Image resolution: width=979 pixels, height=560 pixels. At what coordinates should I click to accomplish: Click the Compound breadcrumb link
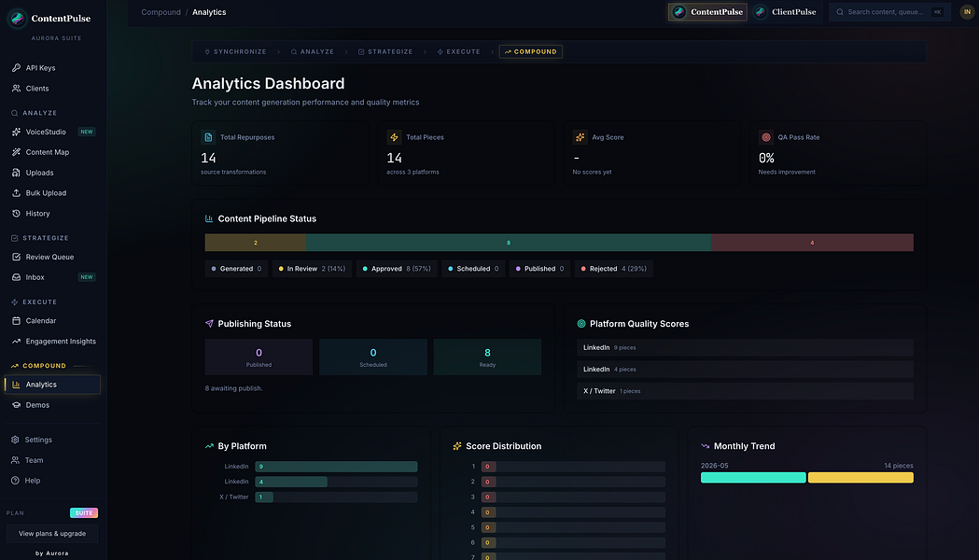click(x=161, y=12)
